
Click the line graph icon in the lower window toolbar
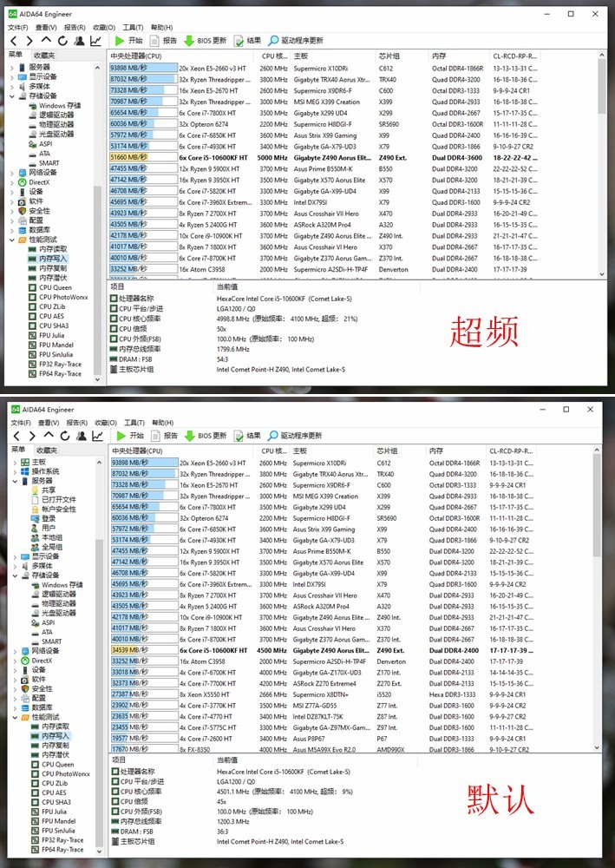[x=98, y=436]
